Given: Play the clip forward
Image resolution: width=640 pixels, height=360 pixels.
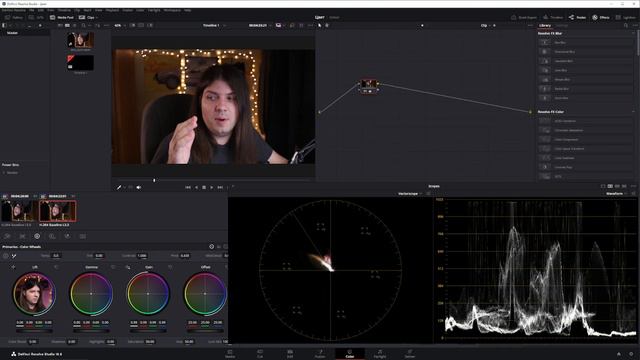Looking at the screenshot, I should (x=211, y=187).
